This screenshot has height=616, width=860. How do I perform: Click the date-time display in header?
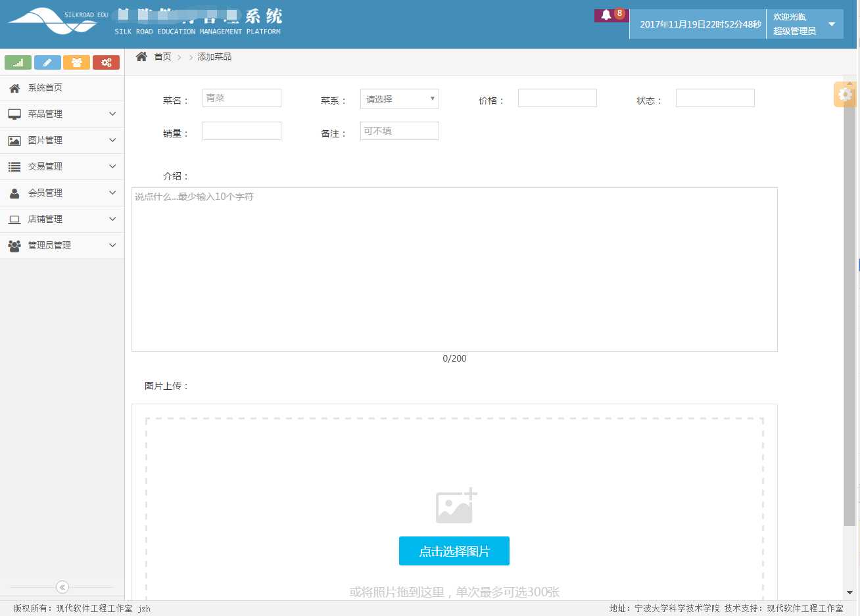[x=700, y=24]
